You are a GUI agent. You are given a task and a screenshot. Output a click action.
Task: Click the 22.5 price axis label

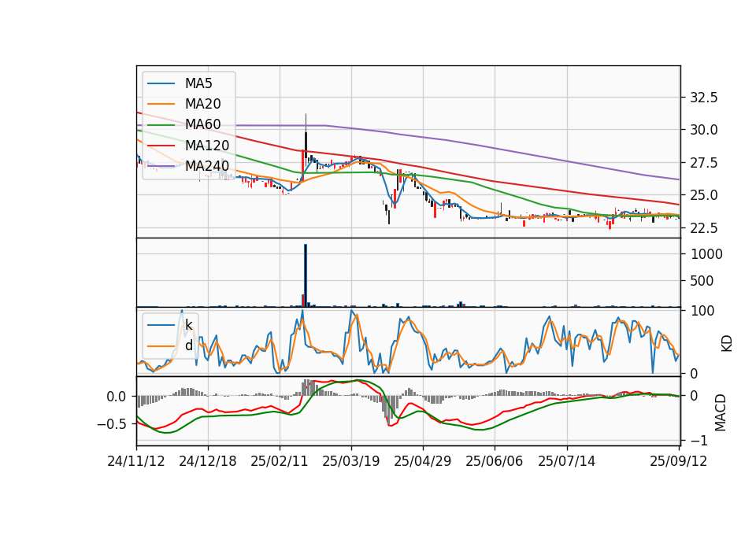click(704, 228)
